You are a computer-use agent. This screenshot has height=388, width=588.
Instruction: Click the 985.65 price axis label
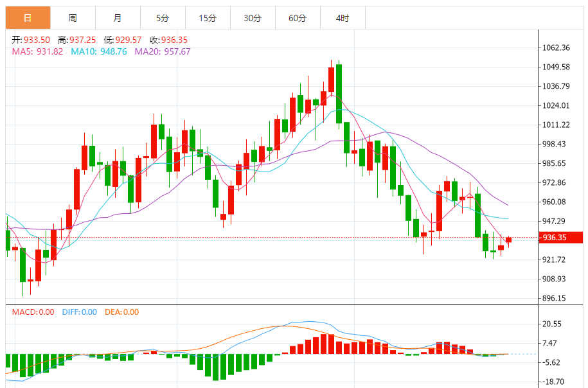click(554, 163)
